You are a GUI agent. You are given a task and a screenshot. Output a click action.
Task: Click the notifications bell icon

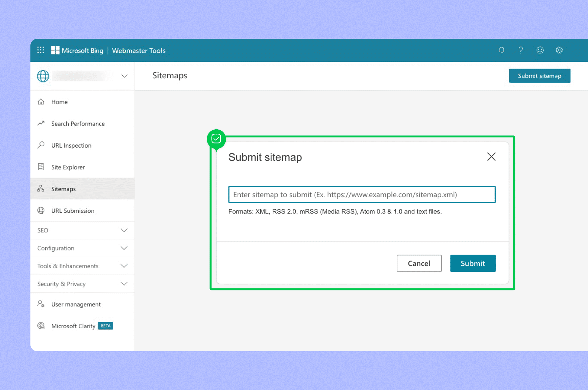click(x=501, y=50)
